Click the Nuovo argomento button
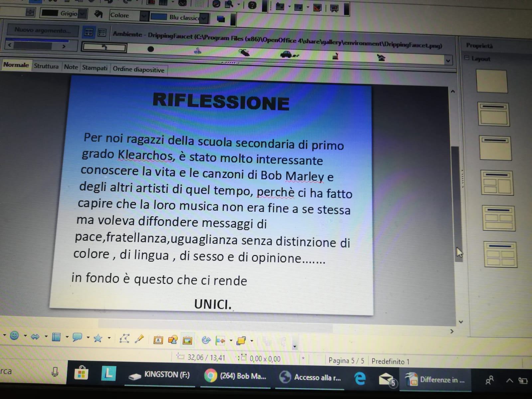This screenshot has width=532, height=399. tap(42, 31)
